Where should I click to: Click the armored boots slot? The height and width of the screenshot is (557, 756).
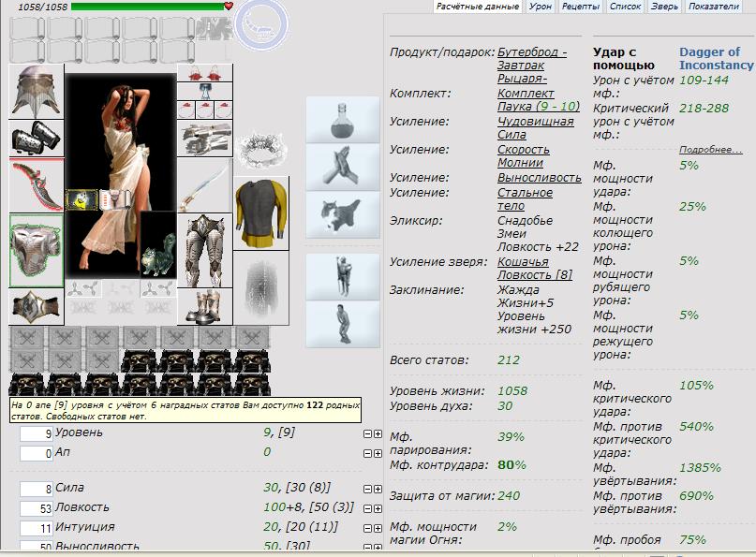point(204,305)
